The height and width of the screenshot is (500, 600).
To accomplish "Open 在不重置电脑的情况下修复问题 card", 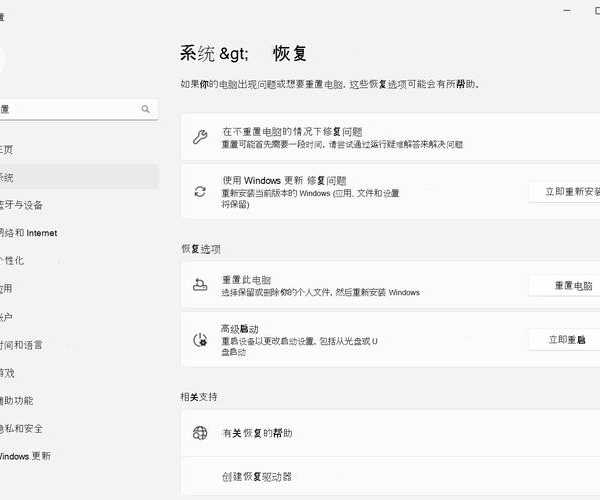I will tap(390, 137).
